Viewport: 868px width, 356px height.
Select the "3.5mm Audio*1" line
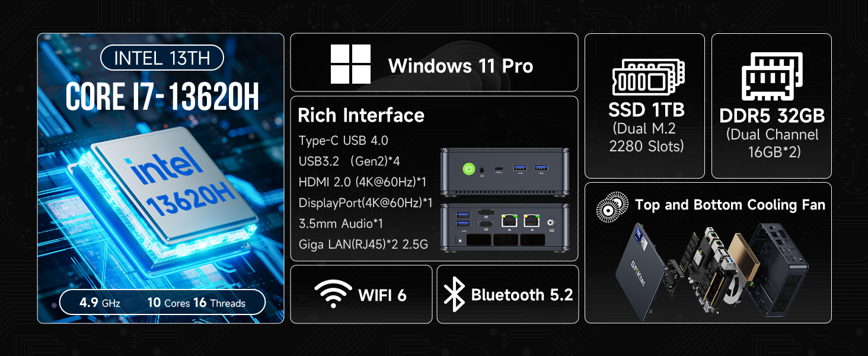click(x=341, y=223)
